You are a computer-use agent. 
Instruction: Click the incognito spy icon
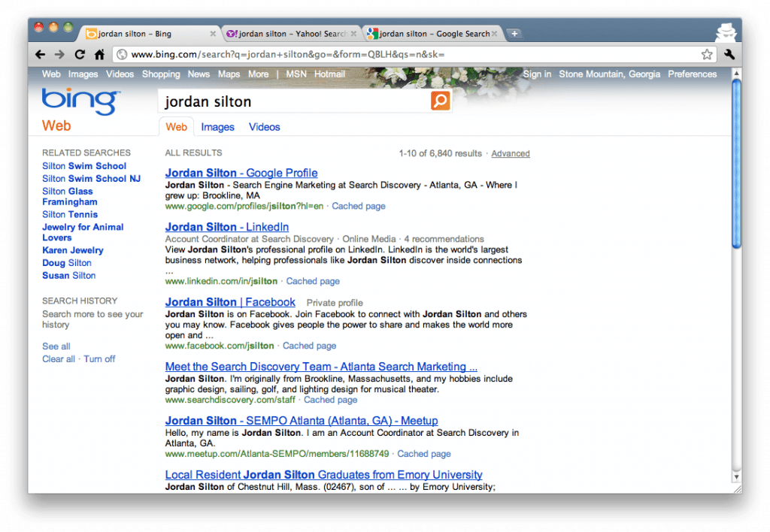(x=726, y=32)
